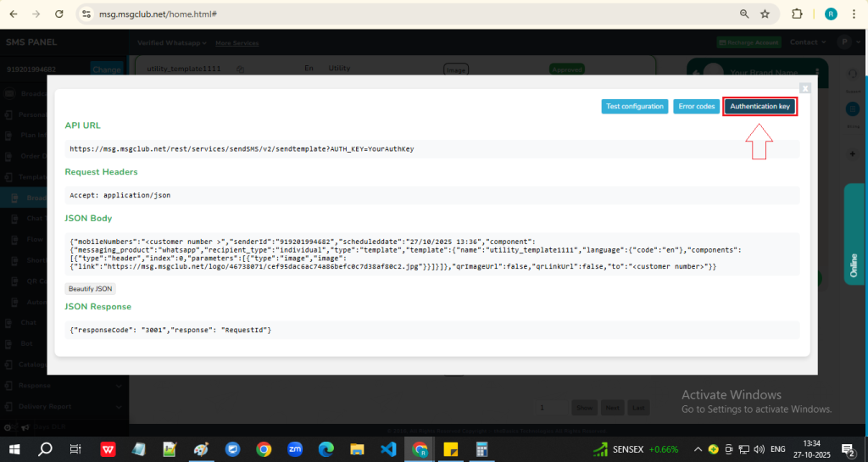Go back using the browser back arrow
The image size is (868, 462).
13,14
